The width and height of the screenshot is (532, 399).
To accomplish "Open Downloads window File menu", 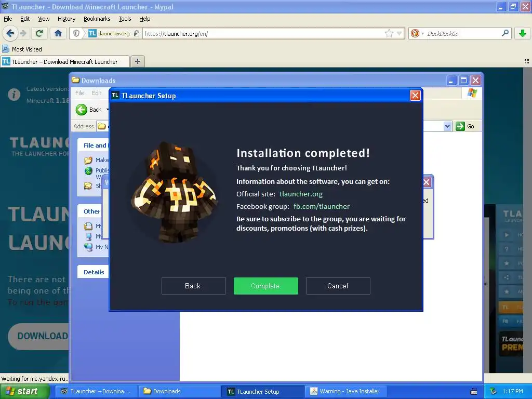I will coord(79,93).
